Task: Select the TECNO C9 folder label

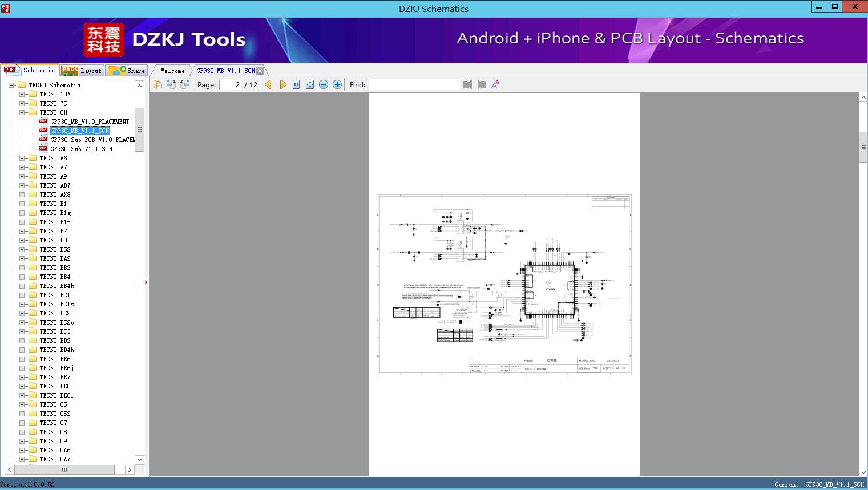Action: pos(53,441)
